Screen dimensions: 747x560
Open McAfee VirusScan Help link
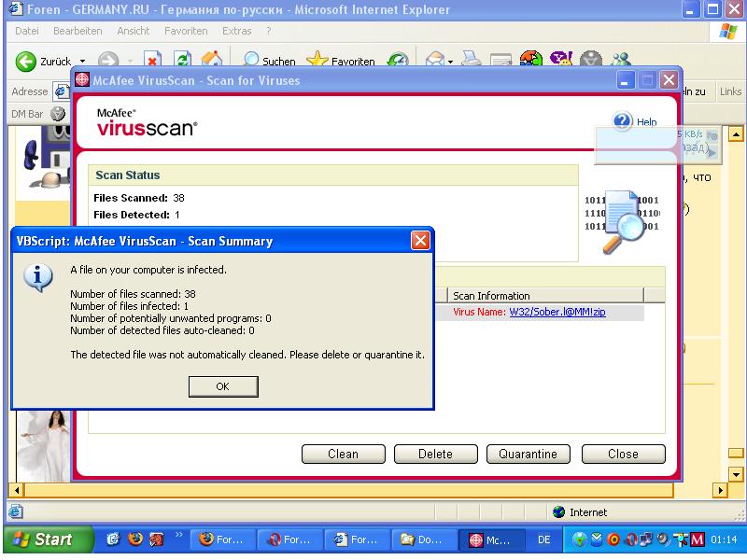click(x=646, y=122)
